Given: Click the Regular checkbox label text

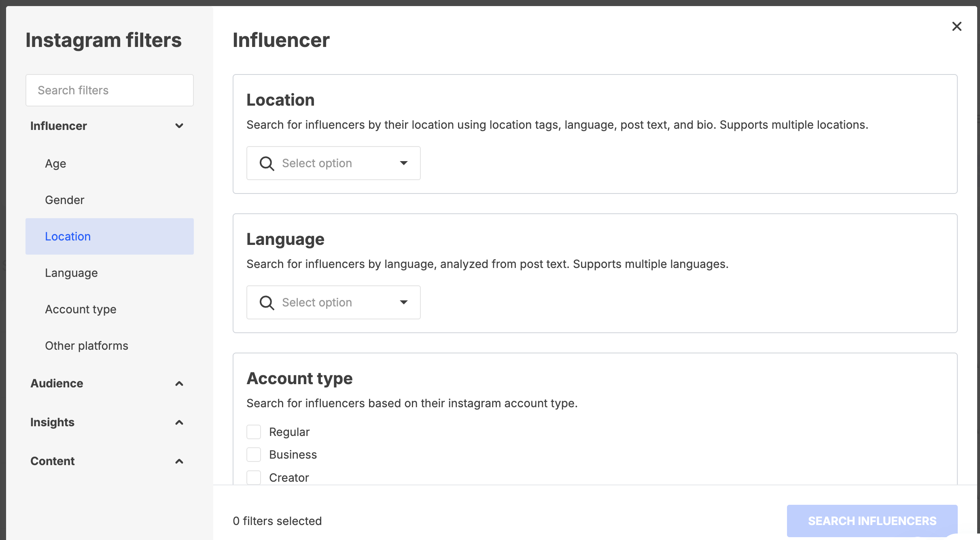Looking at the screenshot, I should click(289, 432).
